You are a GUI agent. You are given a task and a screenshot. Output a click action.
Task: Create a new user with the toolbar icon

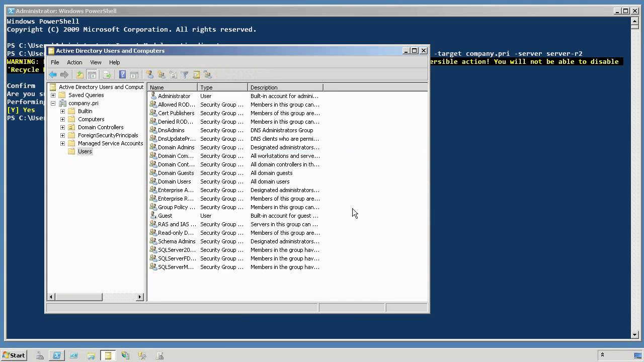pos(149,75)
